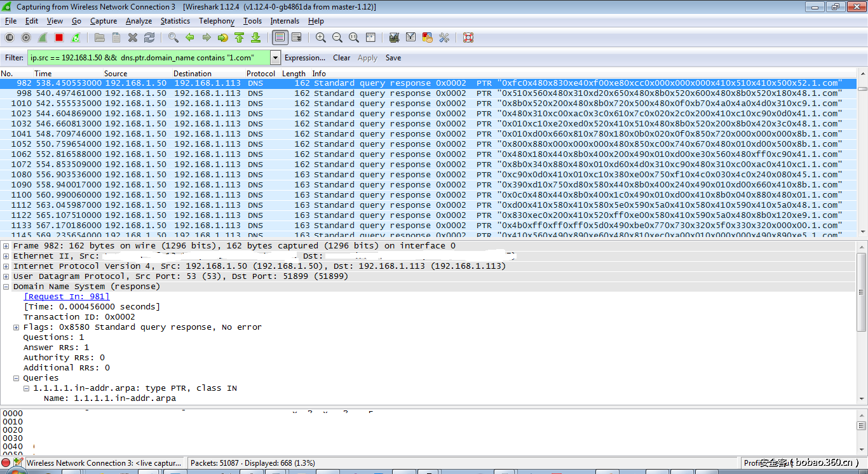Open the Statistics menu

[x=175, y=21]
